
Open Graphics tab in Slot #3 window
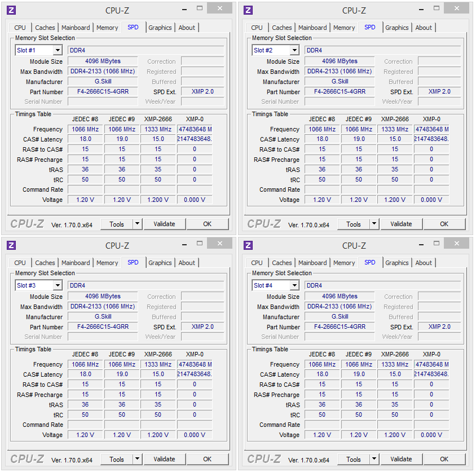pos(160,263)
